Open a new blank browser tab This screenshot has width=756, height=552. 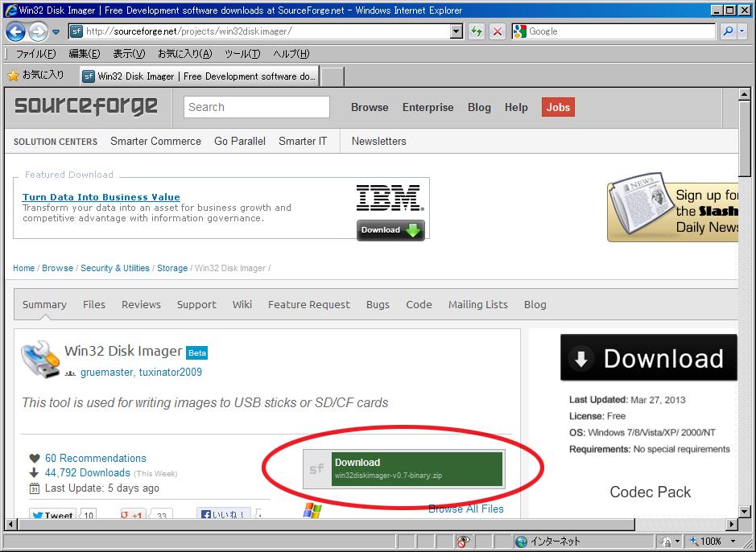[x=333, y=76]
